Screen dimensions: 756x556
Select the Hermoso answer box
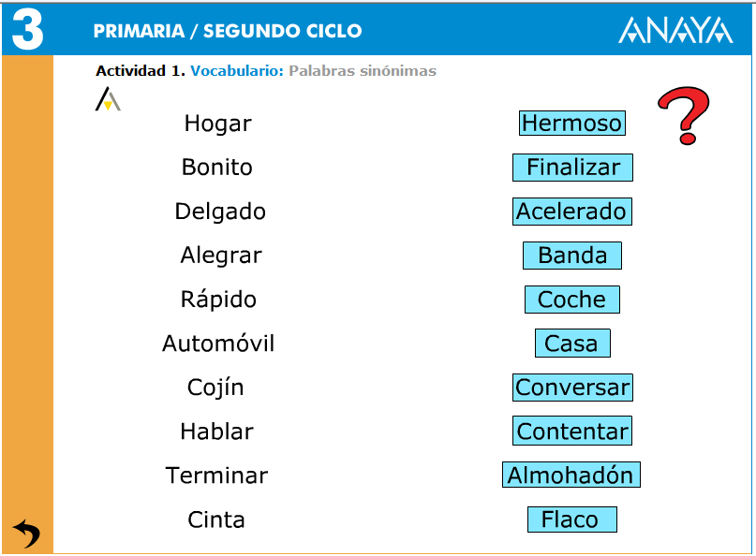571,123
